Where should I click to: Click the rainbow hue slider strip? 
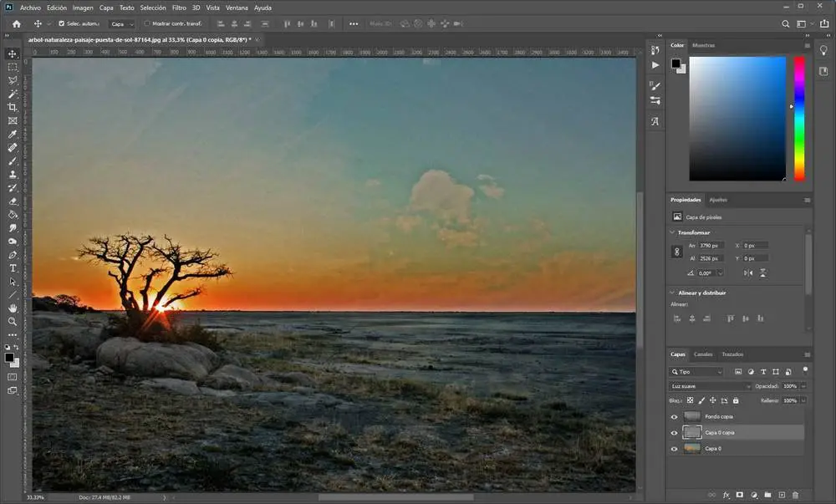[x=799, y=117]
